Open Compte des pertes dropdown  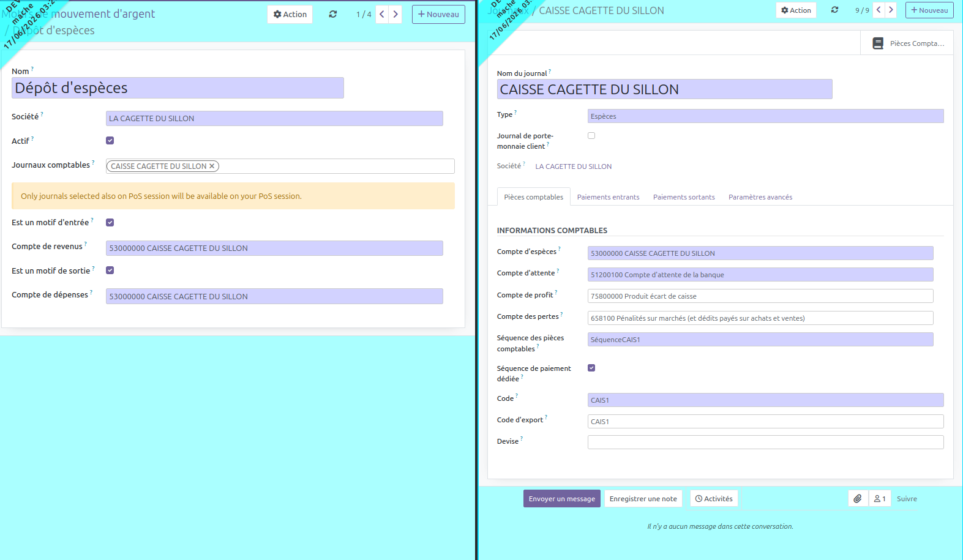pos(760,318)
